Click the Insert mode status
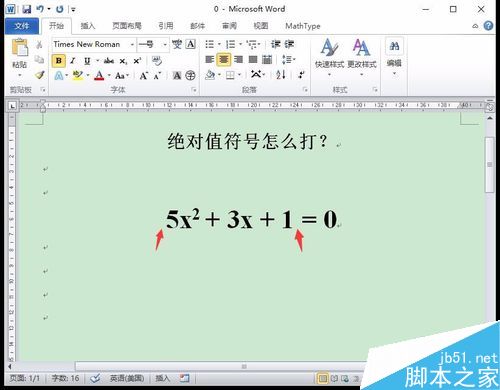500x390 pixels. (163, 378)
